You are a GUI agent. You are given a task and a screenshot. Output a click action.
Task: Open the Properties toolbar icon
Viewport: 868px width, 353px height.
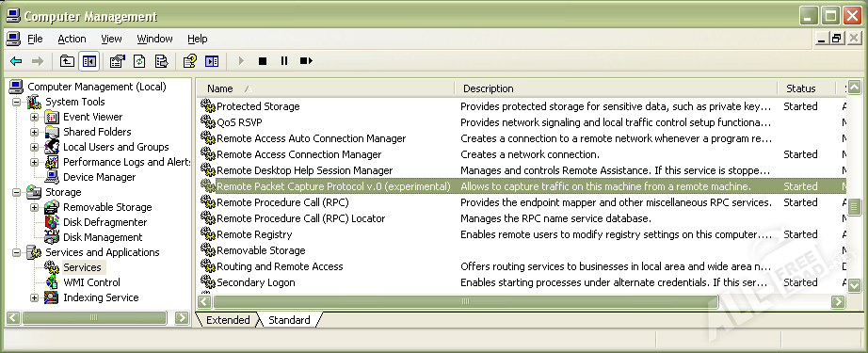tap(117, 61)
